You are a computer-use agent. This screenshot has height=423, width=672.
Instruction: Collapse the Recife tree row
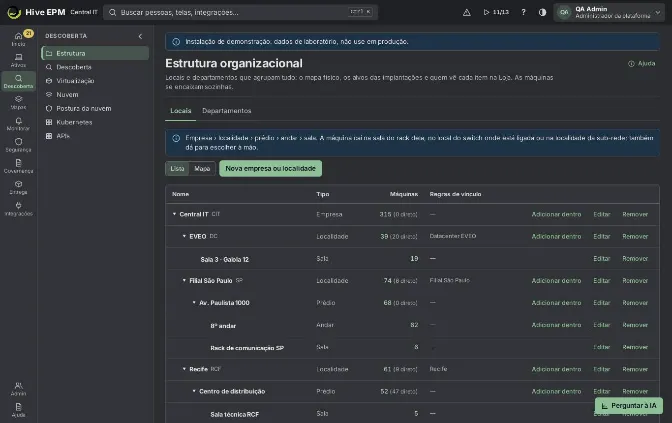point(184,369)
